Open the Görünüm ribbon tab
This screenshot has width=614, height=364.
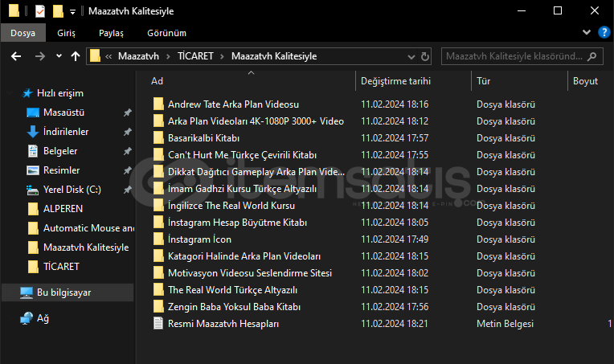point(167,33)
